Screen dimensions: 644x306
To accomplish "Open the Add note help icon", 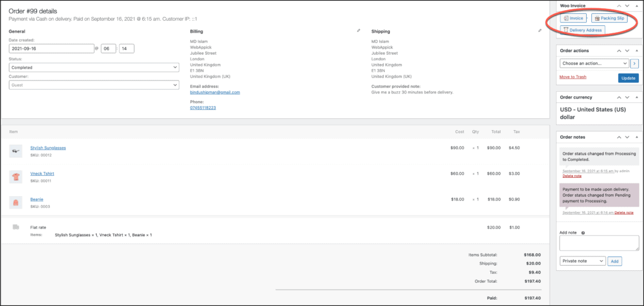I will tap(583, 232).
